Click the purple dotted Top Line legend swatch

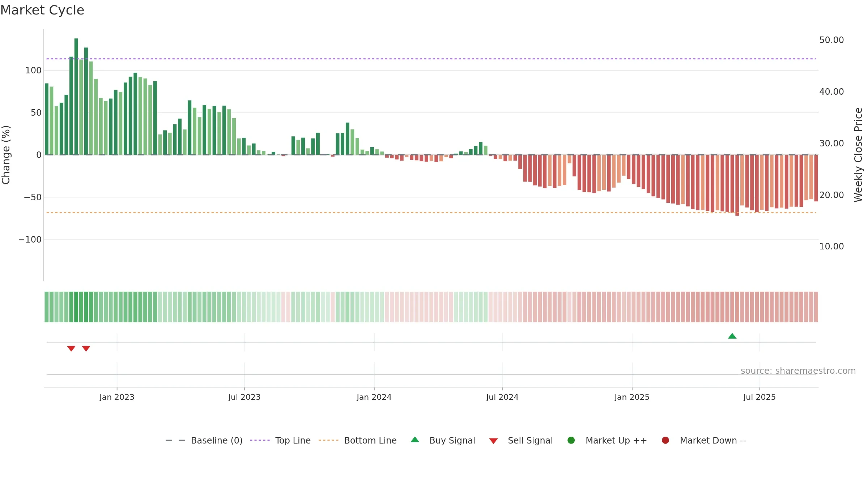[x=260, y=440]
